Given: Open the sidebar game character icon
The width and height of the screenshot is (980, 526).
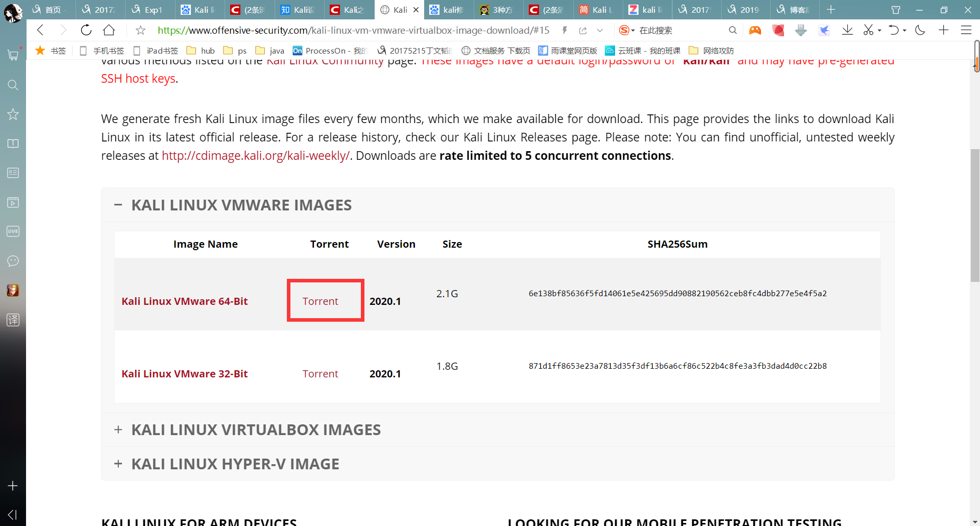Looking at the screenshot, I should click(13, 290).
